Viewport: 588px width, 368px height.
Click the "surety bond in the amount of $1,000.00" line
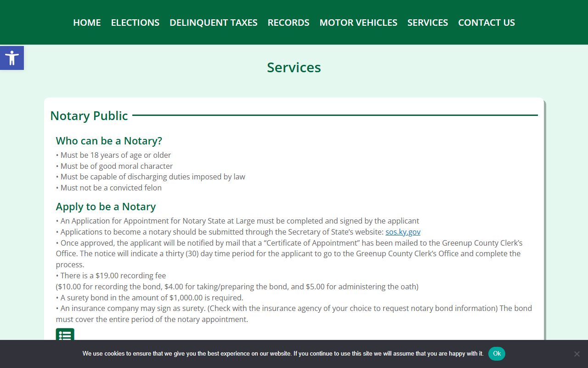coord(150,298)
